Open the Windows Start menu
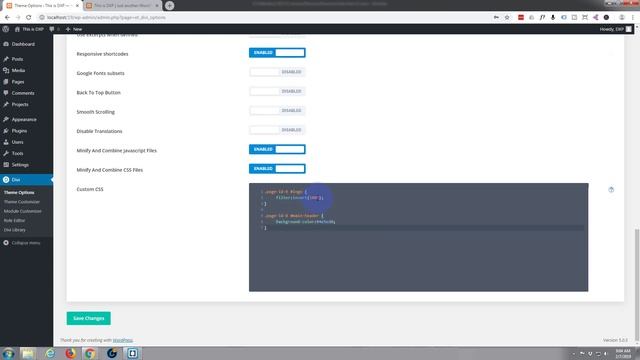 [x=8, y=353]
